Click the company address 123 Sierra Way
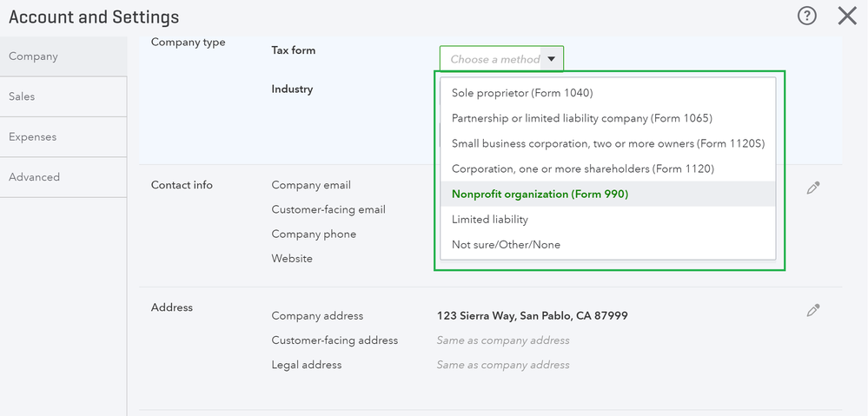The image size is (868, 416). (532, 316)
